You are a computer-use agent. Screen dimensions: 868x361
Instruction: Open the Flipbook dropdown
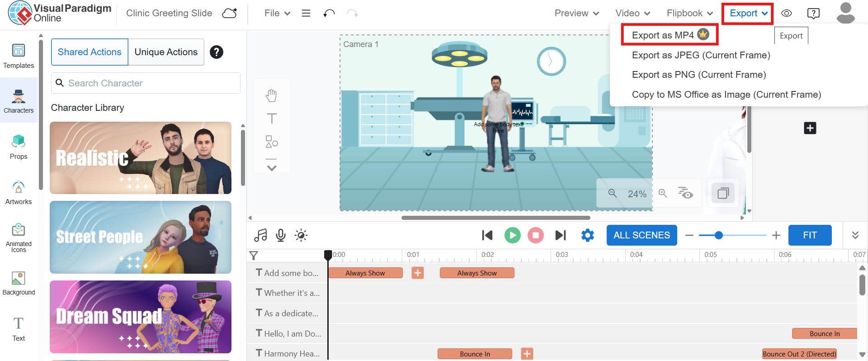pyautogui.click(x=690, y=13)
